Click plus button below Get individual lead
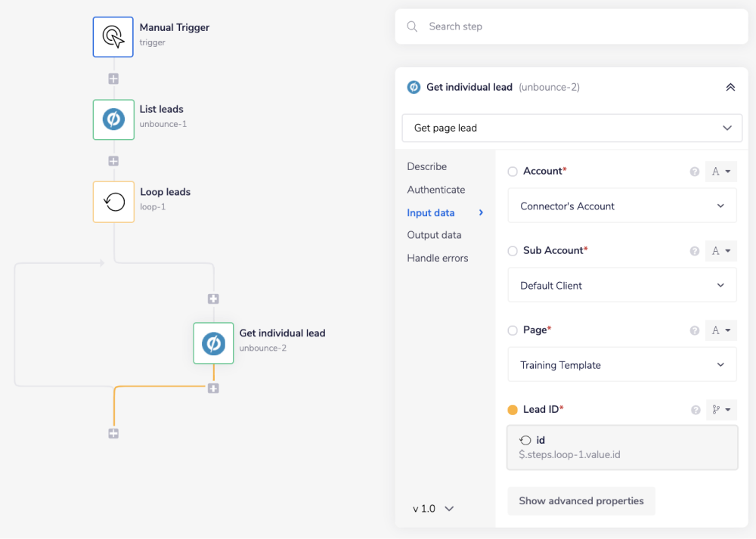 point(213,389)
